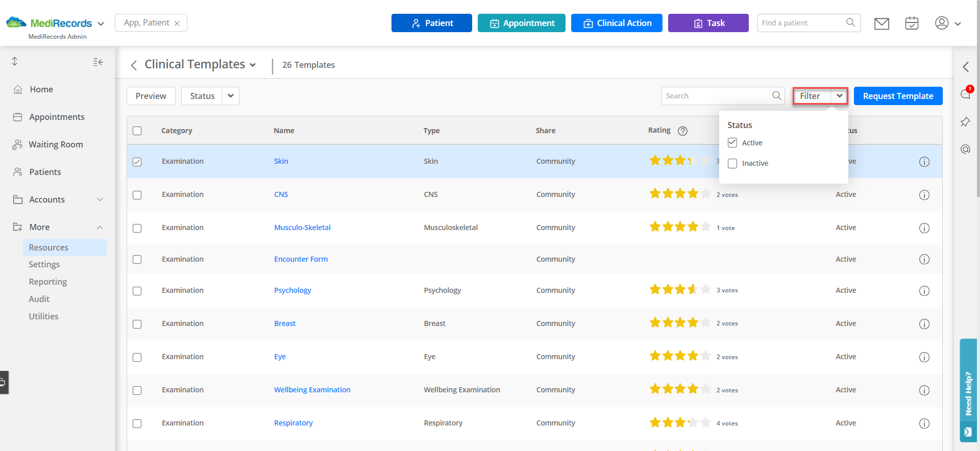
Task: Open info icon for Eye template
Action: click(x=924, y=357)
